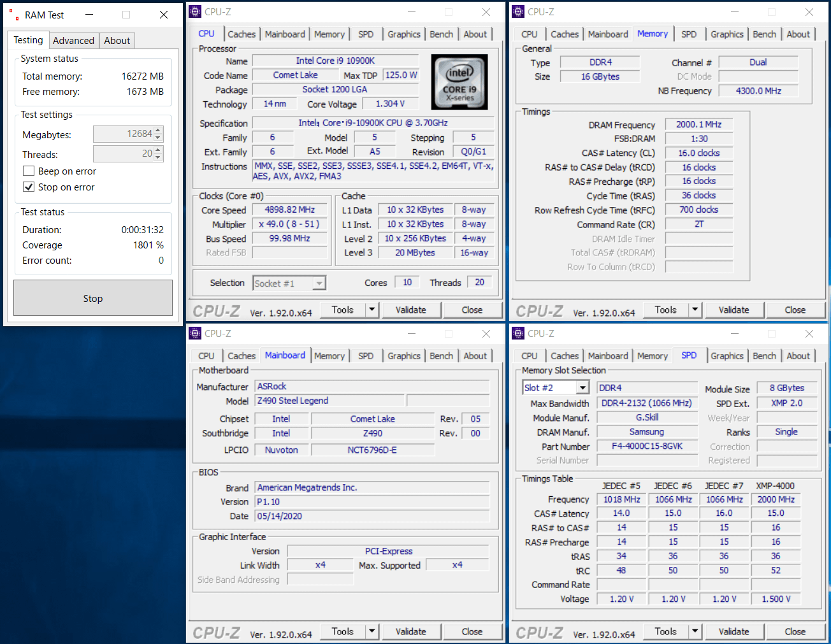Screen dimensions: 831x644
Task: Click the NB Frequency value 4300.0 MHz
Action: click(x=758, y=90)
